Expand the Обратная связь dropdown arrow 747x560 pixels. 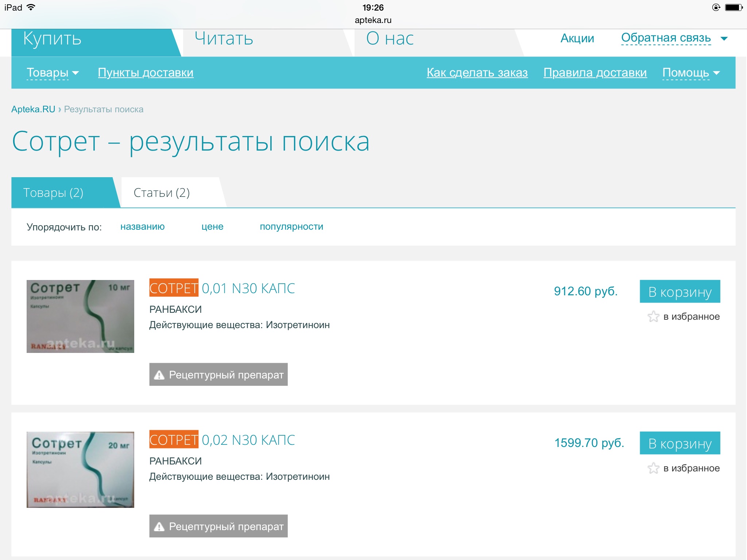pyautogui.click(x=724, y=38)
